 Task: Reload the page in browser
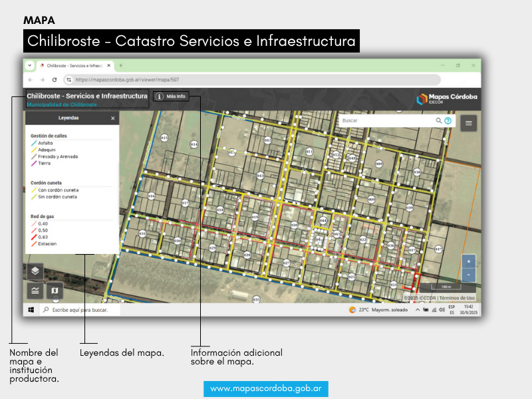55,80
